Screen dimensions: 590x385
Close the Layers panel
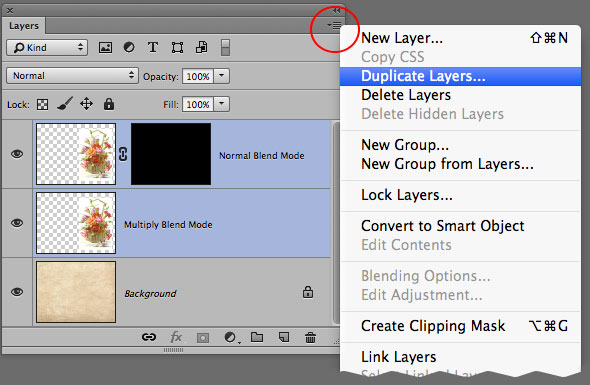10,11
